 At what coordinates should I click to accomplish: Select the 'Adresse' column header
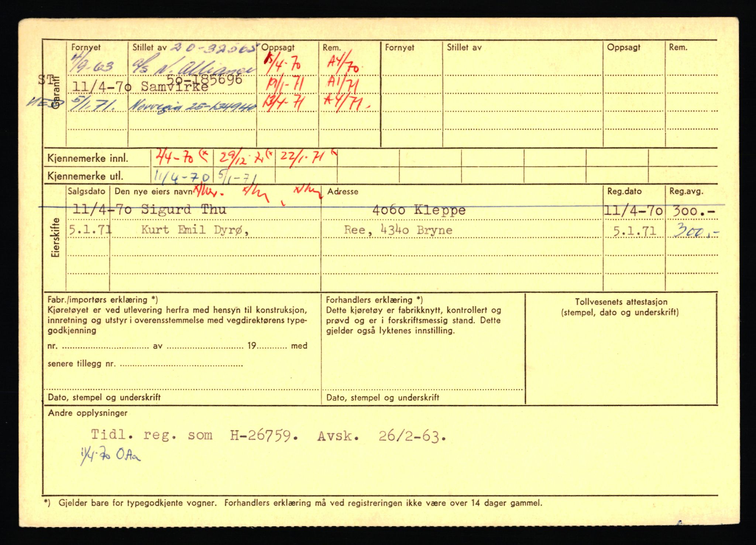point(343,192)
